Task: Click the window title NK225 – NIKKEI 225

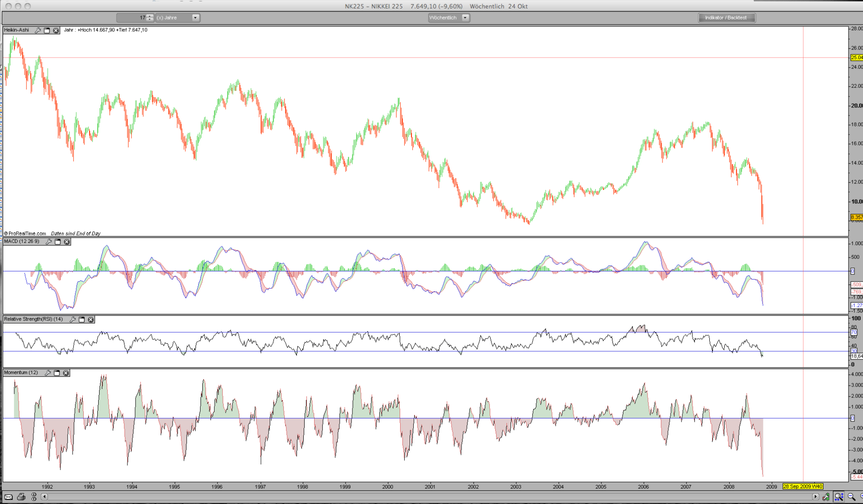Action: coord(374,6)
